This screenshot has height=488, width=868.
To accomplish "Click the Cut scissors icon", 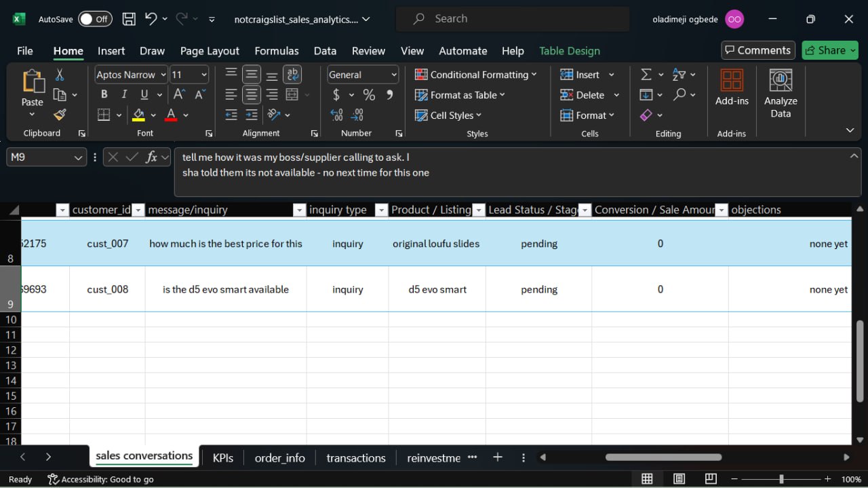I will pyautogui.click(x=60, y=75).
